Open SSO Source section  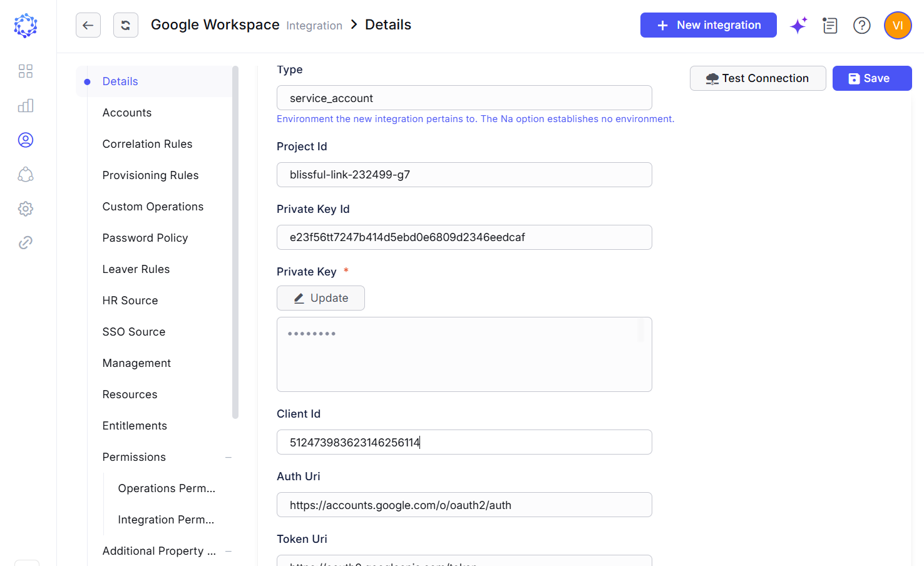coord(134,332)
